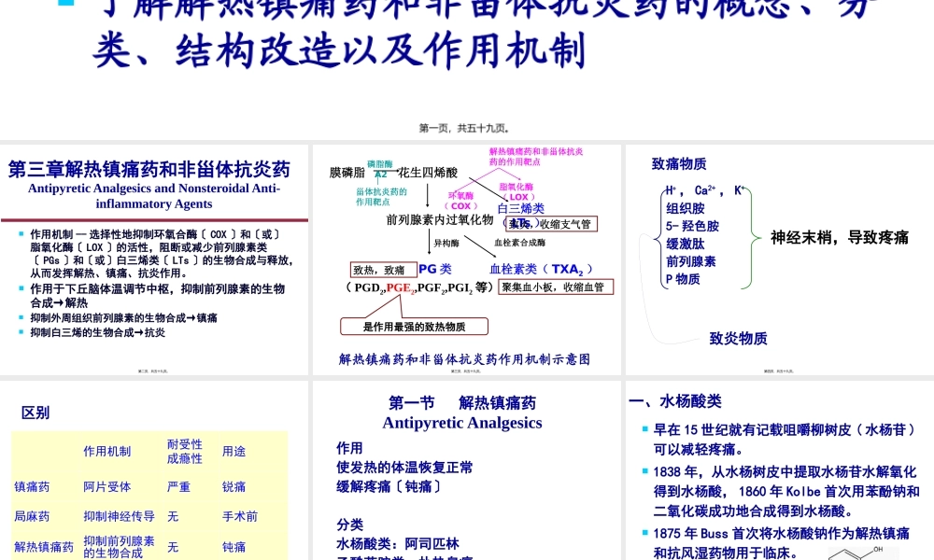This screenshot has height=560, width=934.
Task: Click the 镇痛药 row label
Action: (32, 487)
